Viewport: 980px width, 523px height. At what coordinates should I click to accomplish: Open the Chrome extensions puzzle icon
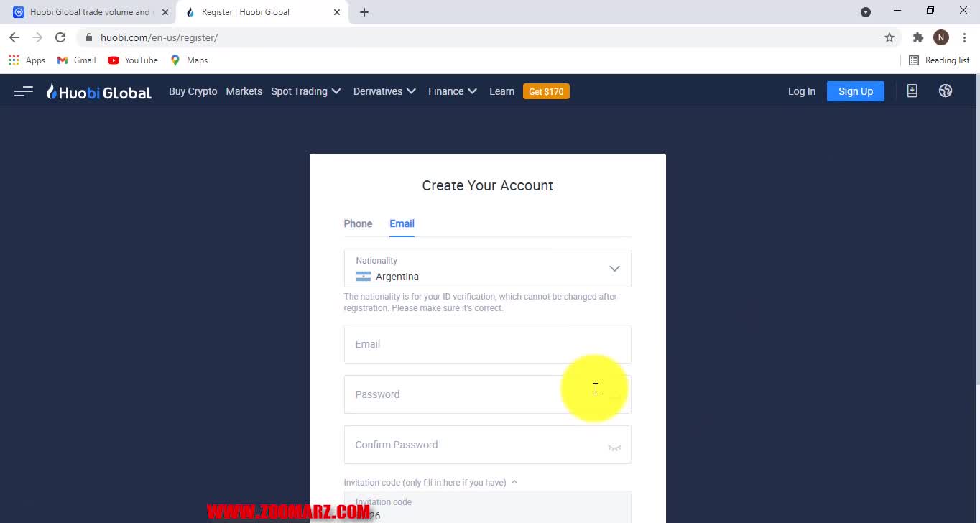click(x=917, y=37)
